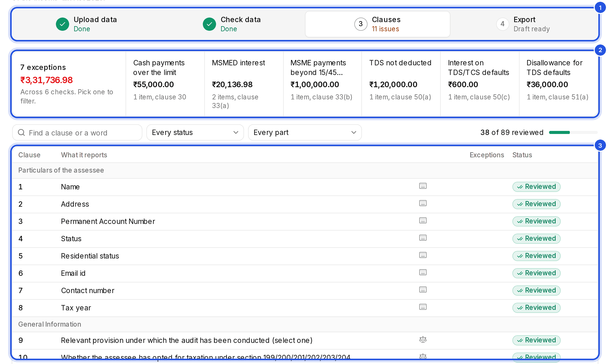
Task: Click Reviewed badge for Permanent Account Number
Action: point(536,221)
